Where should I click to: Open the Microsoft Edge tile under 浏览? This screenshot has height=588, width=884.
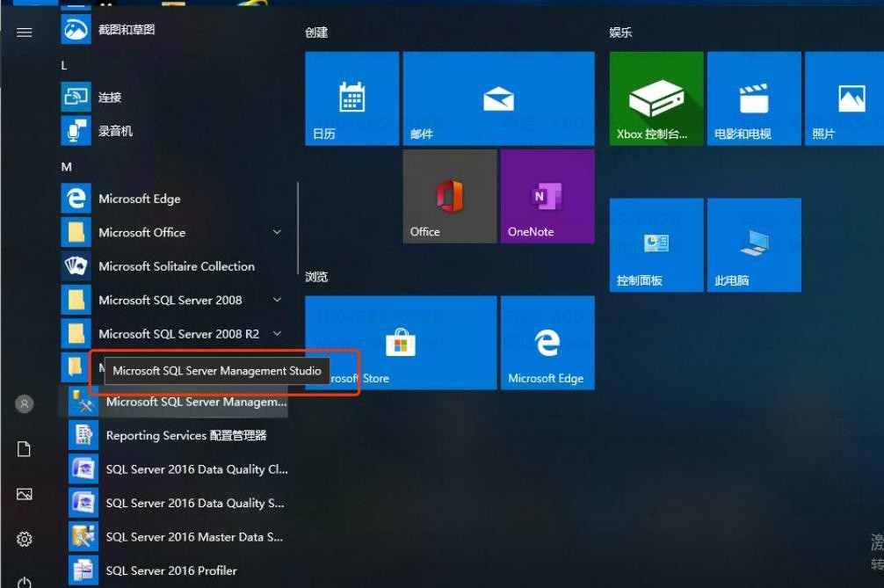point(547,343)
